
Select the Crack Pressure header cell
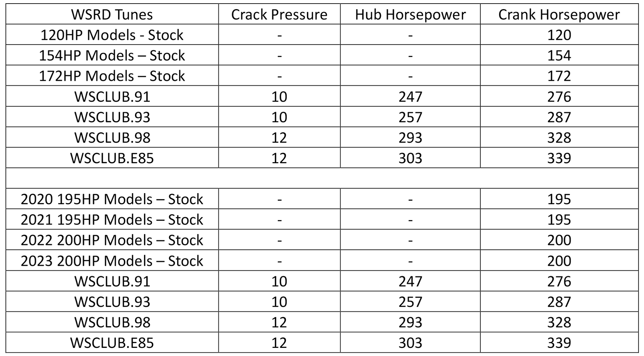(279, 15)
